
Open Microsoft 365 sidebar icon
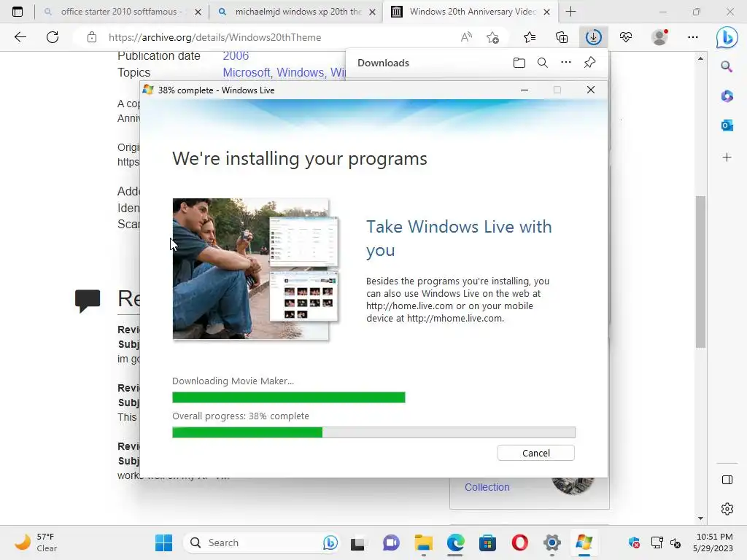[727, 96]
